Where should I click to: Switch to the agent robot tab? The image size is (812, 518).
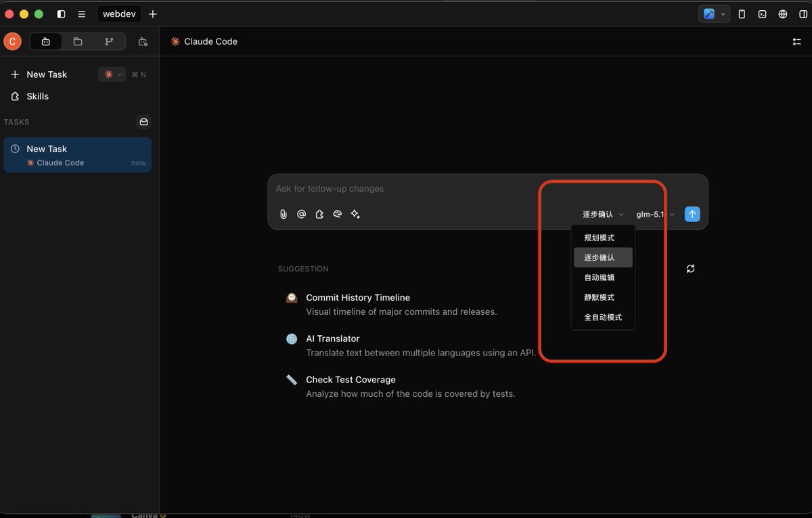[x=46, y=41]
